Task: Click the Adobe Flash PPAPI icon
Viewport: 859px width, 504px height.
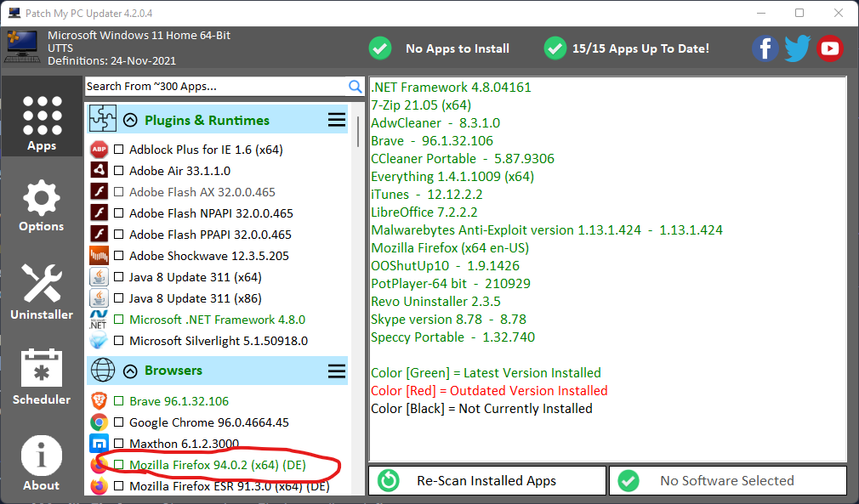Action: click(x=100, y=235)
